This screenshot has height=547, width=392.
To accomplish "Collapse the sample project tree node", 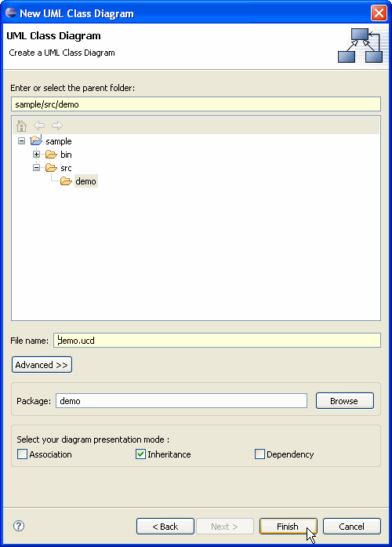I will [22, 141].
